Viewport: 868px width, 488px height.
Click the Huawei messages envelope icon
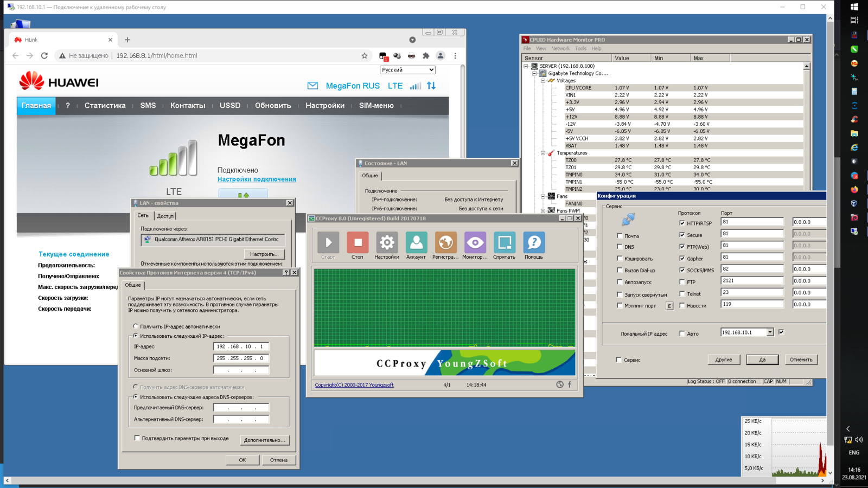click(312, 86)
